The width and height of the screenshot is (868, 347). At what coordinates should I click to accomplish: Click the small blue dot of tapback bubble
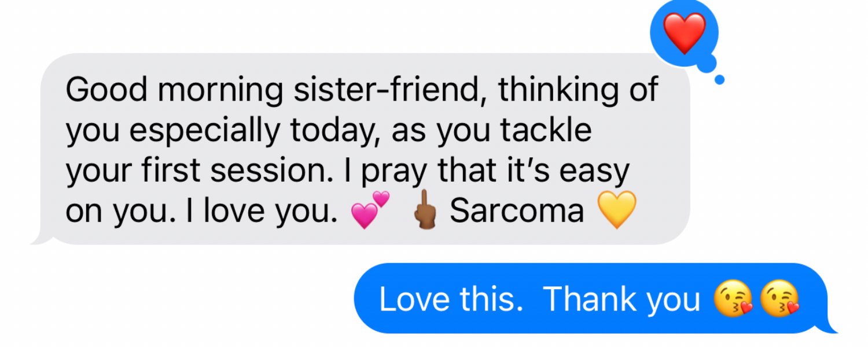[719, 80]
